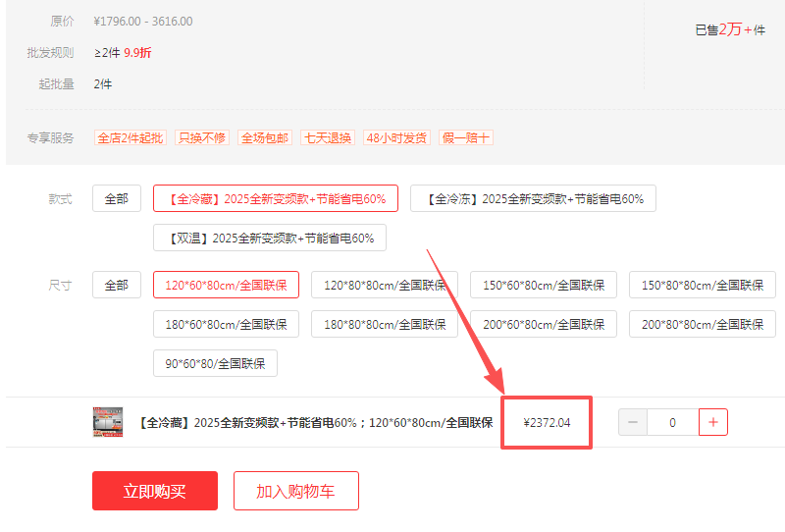
Task: Select 【全冷藏】 style option
Action: click(275, 198)
